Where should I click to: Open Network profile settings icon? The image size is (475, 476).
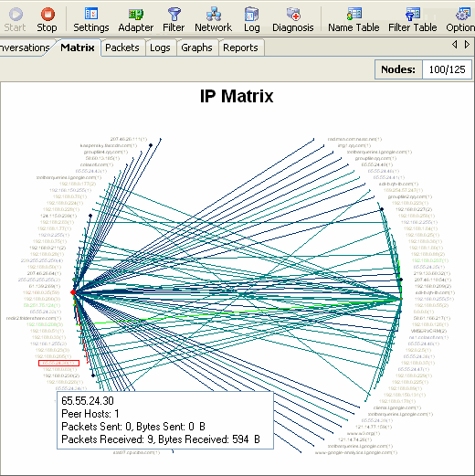[x=214, y=14]
